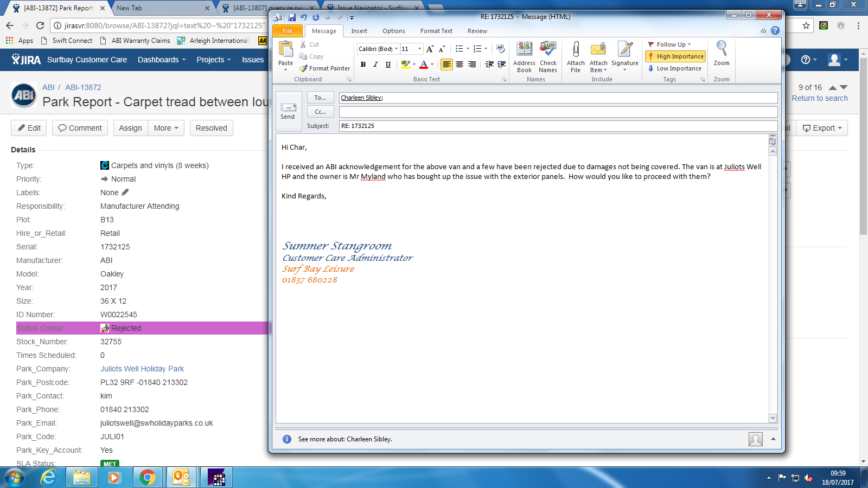Expand the Signature dropdown

pos(624,69)
